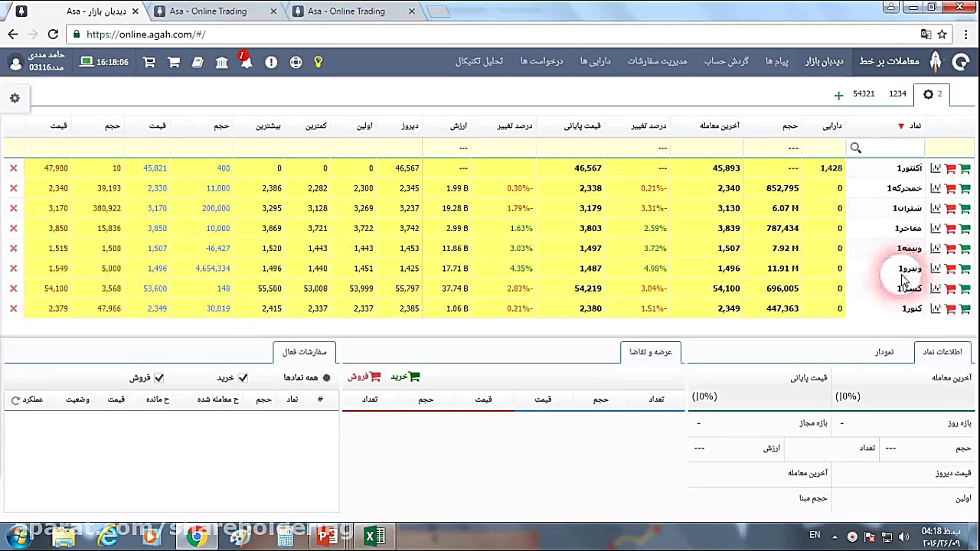Screen dimensions: 980x551
Task: Delete the row with price 54,100
Action: pos(13,289)
